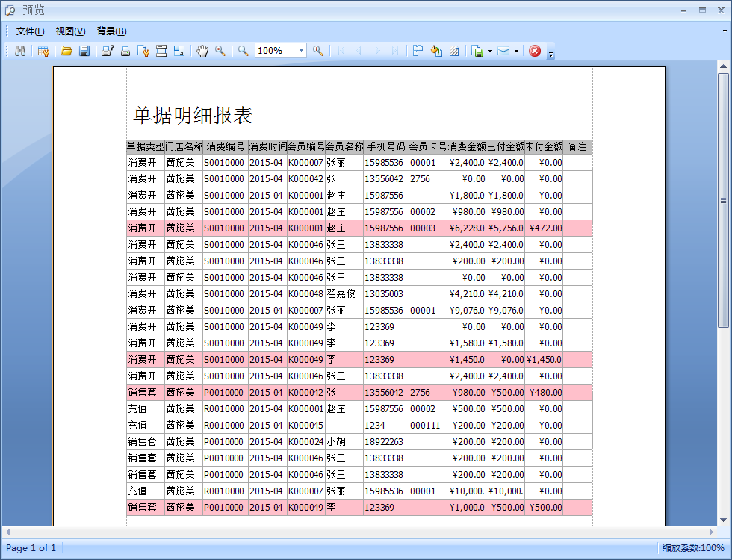Open the scale page icon
This screenshot has height=560, width=732.
pyautogui.click(x=179, y=51)
